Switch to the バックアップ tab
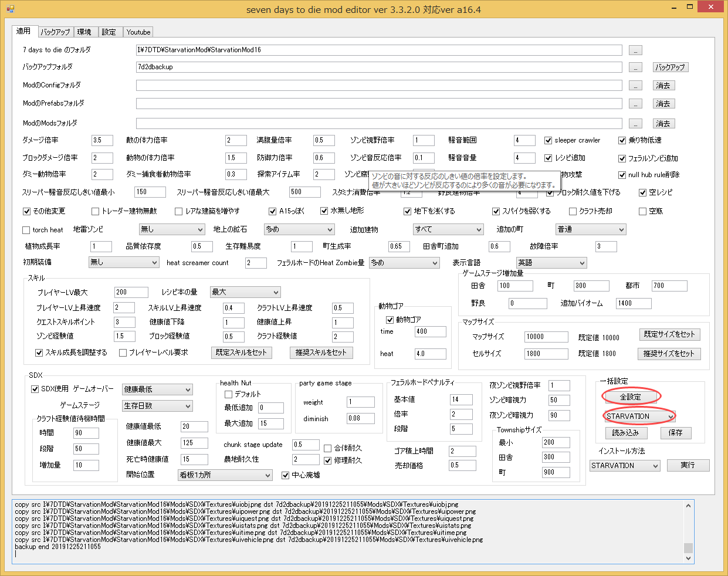This screenshot has height=576, width=728. 55,32
